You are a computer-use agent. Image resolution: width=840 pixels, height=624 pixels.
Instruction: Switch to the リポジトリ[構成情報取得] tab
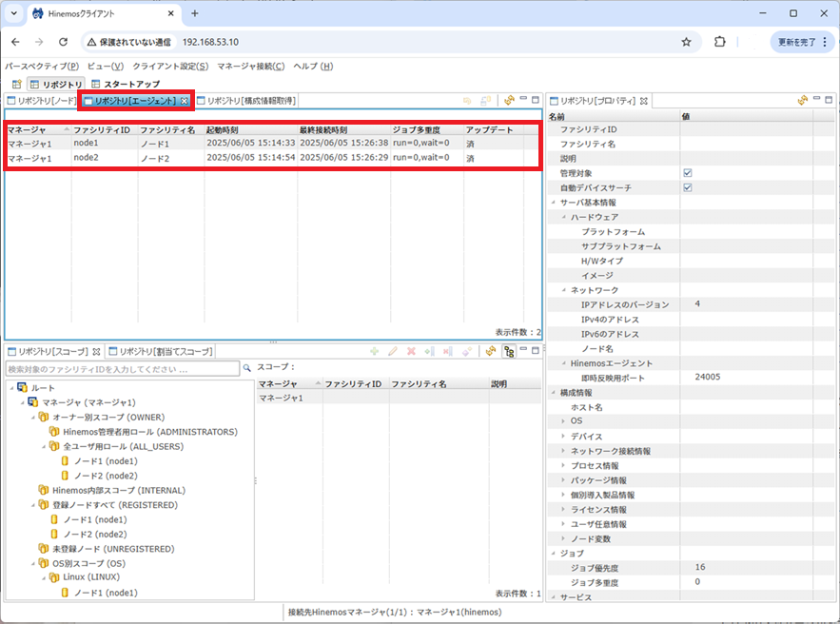246,101
